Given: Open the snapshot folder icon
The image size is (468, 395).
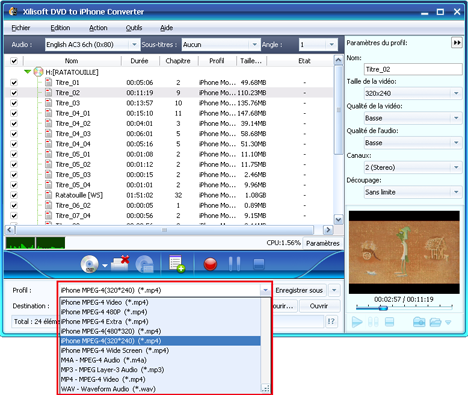Looking at the screenshot, I should 435,322.
